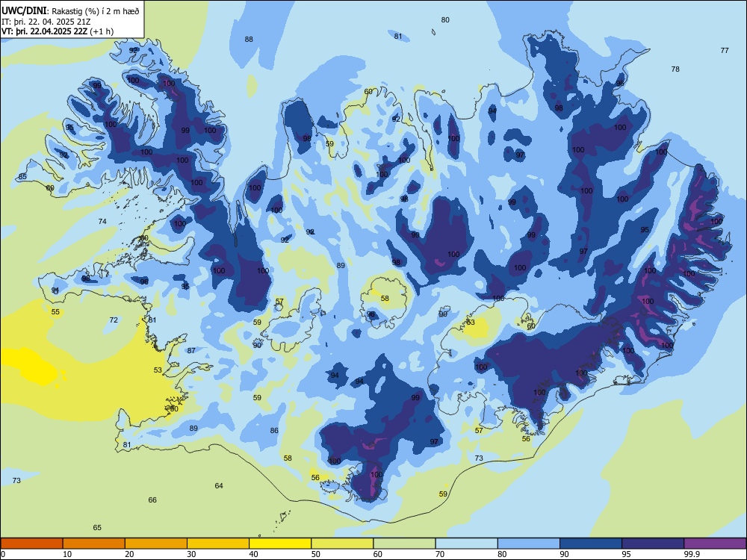Screen dimensions: 747x560
Task: Click the orange 10–20 legend swatch
Action: 94,544
